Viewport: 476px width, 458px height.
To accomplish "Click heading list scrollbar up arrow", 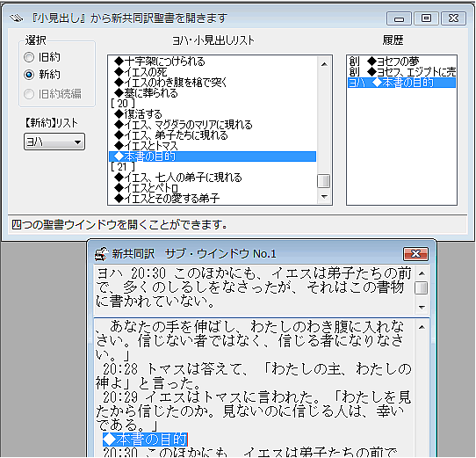I will pyautogui.click(x=324, y=64).
